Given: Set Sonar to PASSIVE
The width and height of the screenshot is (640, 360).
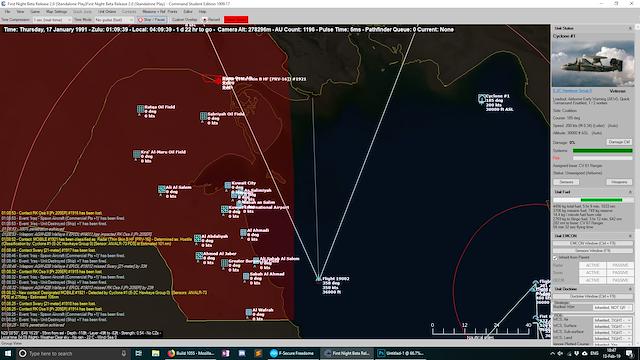Looking at the screenshot, I should coord(620,273).
